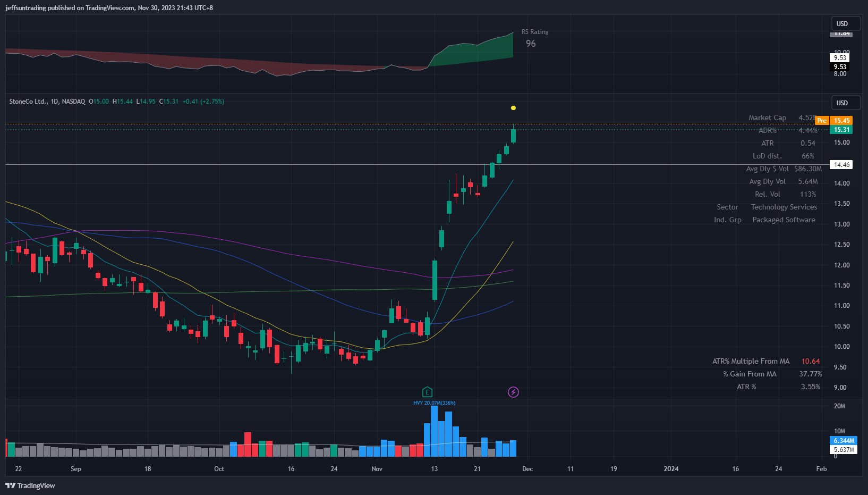
Task: Click the Dec label on the date axis
Action: coord(527,469)
